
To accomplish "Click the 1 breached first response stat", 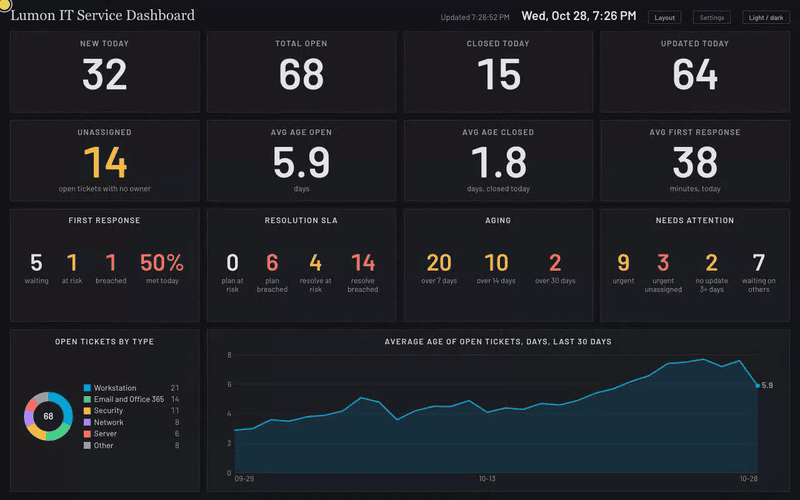I will coord(111,268).
